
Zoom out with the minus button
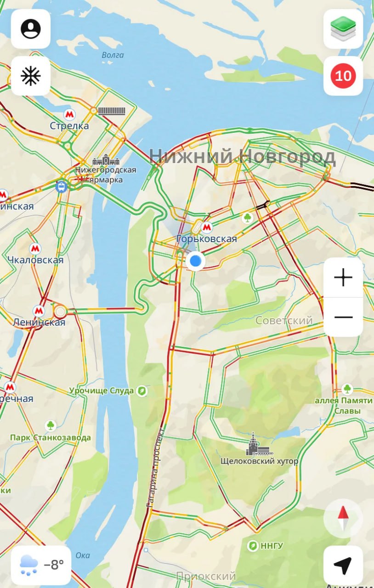pos(343,317)
